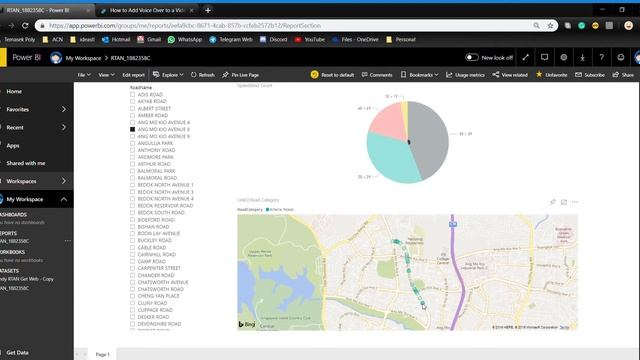This screenshot has height=360, width=640.
Task: Open Comments in the toolbar
Action: coord(377,75)
